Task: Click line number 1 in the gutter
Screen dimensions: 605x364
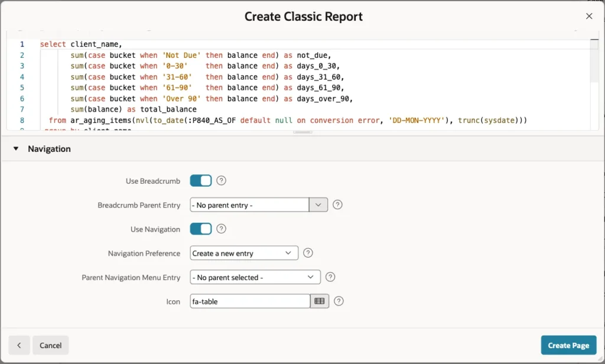Action: (22, 44)
